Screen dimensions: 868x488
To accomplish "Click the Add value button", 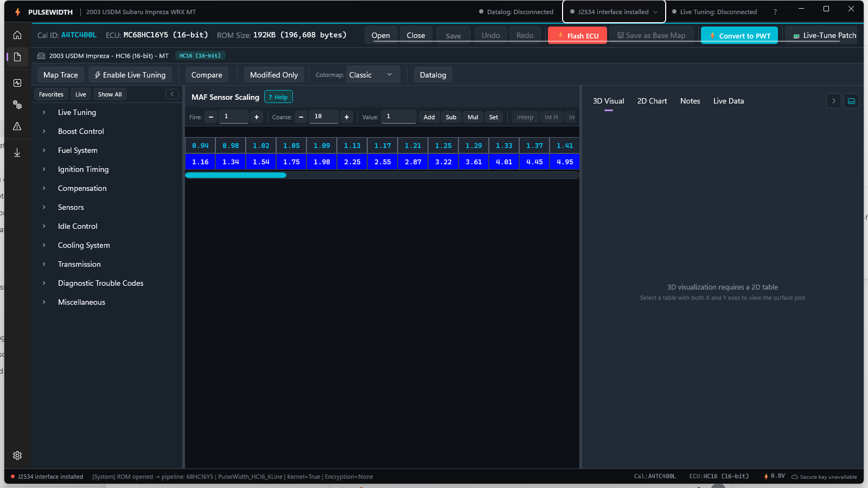I will 429,117.
